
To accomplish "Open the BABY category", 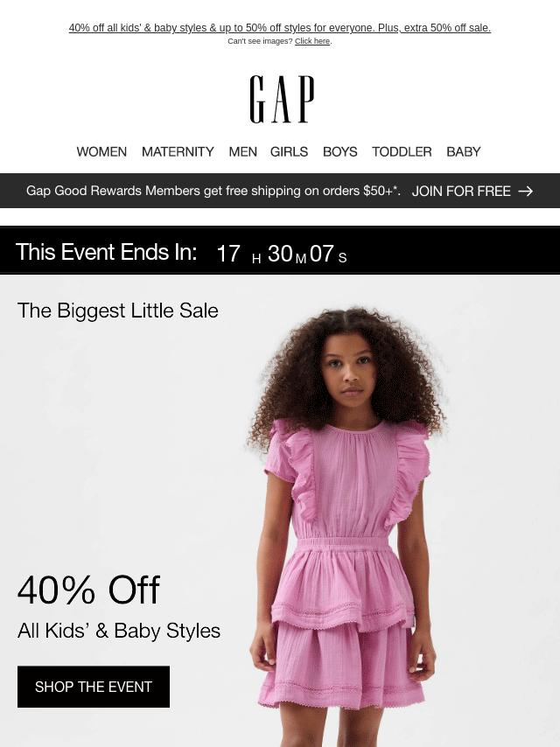I will coord(463,151).
